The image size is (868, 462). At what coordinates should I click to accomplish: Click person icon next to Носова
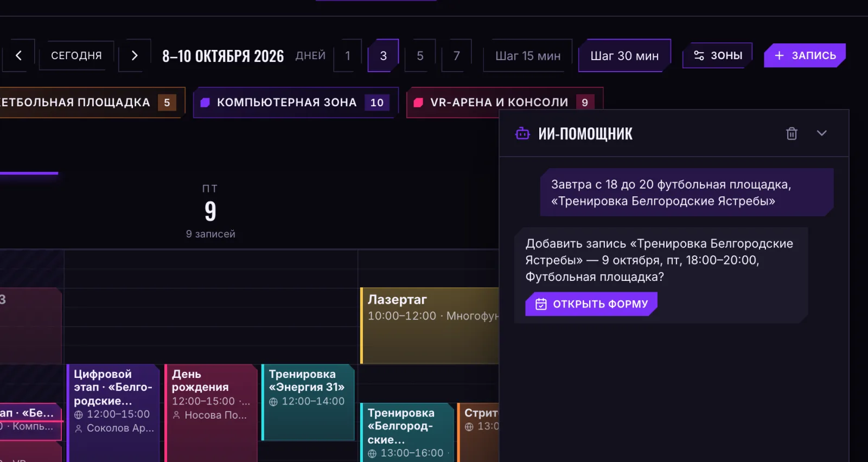tap(176, 415)
